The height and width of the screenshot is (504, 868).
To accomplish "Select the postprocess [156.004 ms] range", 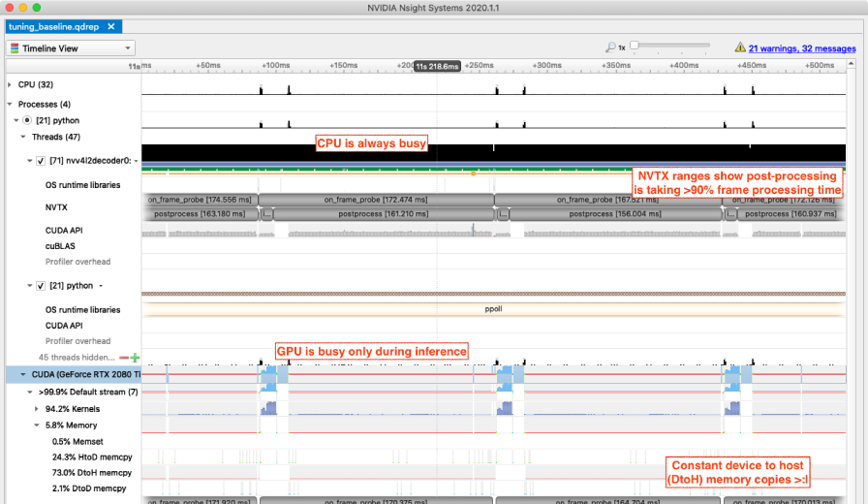I will click(615, 214).
